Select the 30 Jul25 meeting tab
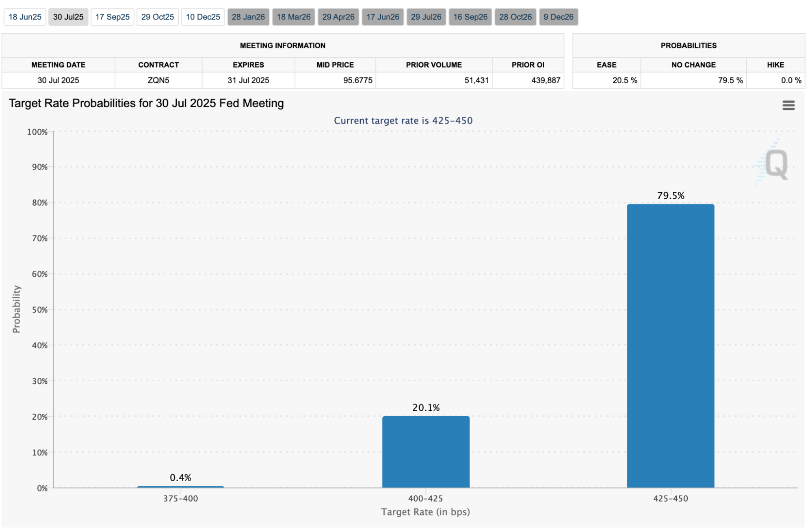This screenshot has height=528, width=812. (x=68, y=17)
